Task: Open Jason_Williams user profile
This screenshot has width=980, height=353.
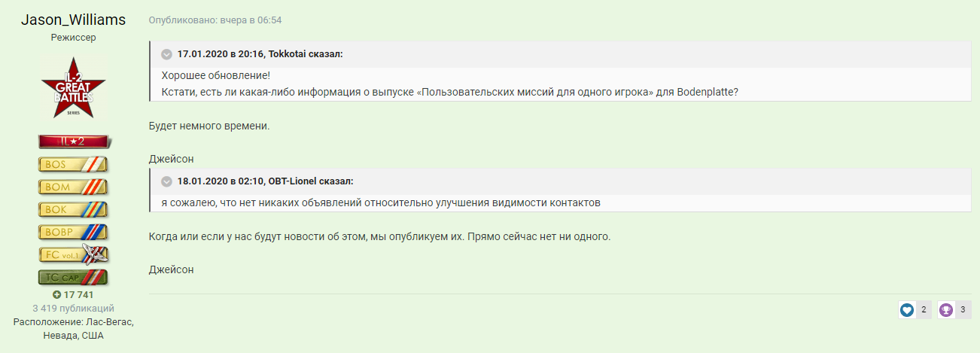Action: point(73,20)
